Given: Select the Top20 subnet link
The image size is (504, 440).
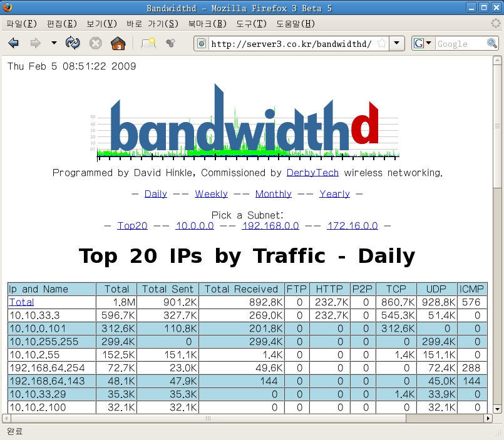Looking at the screenshot, I should [132, 225].
